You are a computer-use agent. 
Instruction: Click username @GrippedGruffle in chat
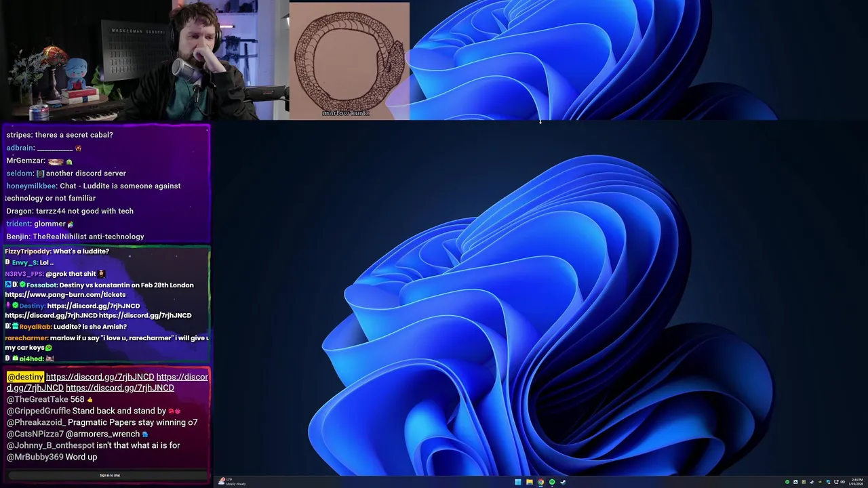coord(39,411)
